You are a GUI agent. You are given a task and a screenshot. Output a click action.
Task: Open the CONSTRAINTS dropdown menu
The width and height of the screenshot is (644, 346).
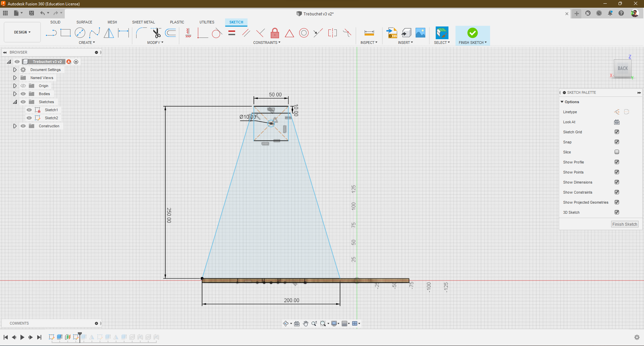pyautogui.click(x=267, y=43)
